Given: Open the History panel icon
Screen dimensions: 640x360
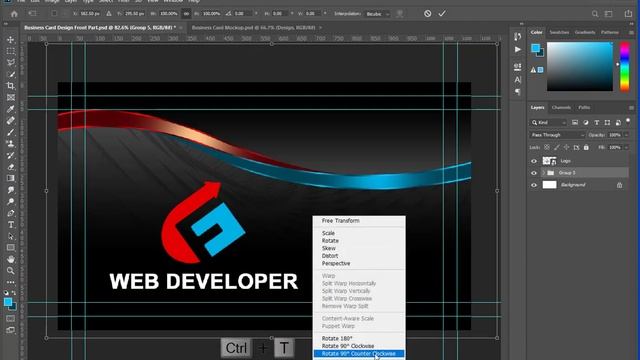Looking at the screenshot, I should tap(518, 37).
